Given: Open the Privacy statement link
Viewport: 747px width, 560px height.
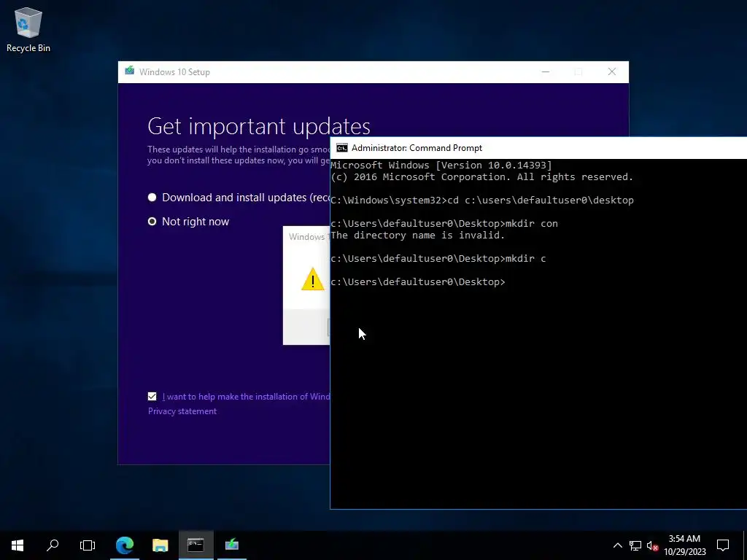Looking at the screenshot, I should (x=182, y=411).
